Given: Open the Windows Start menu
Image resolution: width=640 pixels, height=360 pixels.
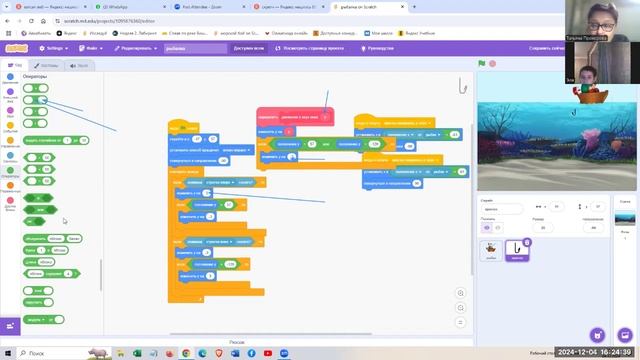Looking at the screenshot, I should pos(8,353).
